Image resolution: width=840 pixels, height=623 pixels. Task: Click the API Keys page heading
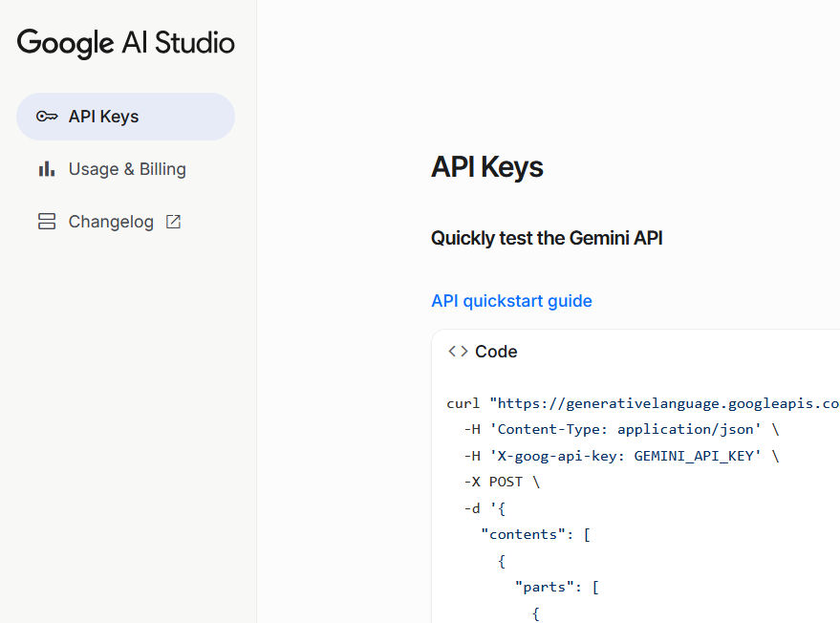point(486,167)
